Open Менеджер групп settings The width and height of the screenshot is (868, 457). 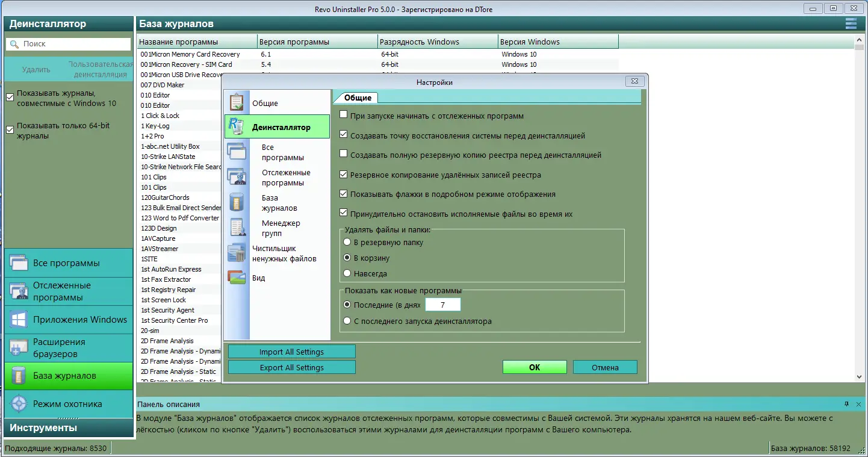(277, 228)
